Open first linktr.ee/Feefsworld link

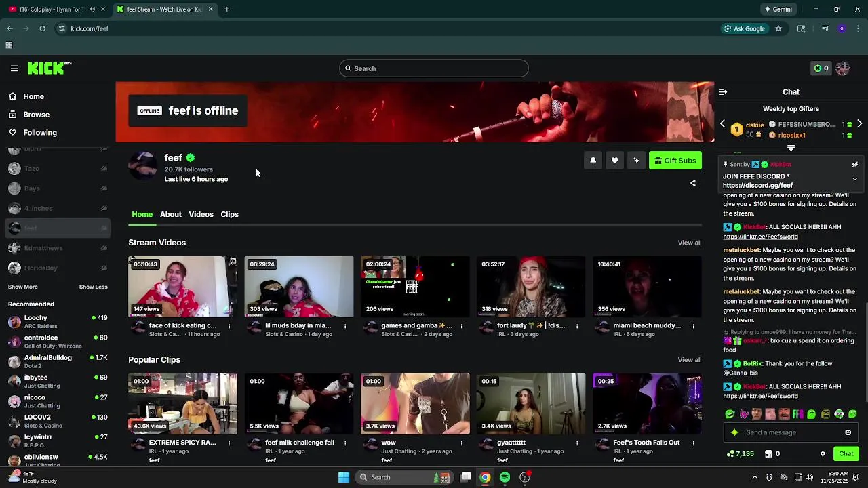(x=760, y=237)
